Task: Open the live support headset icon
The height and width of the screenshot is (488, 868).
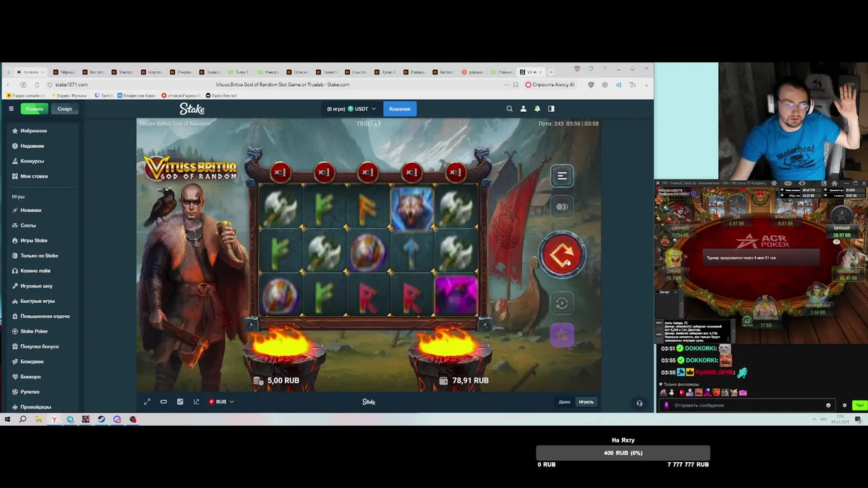Action: [639, 403]
